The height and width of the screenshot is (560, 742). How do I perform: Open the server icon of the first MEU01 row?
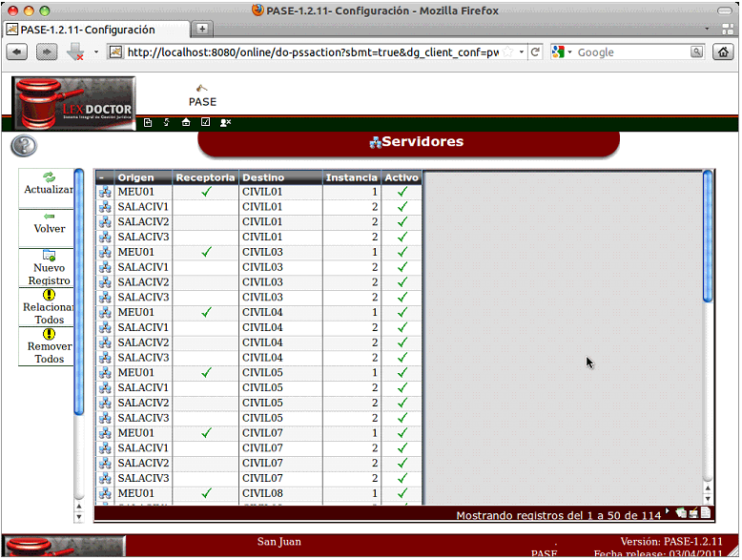tap(105, 192)
